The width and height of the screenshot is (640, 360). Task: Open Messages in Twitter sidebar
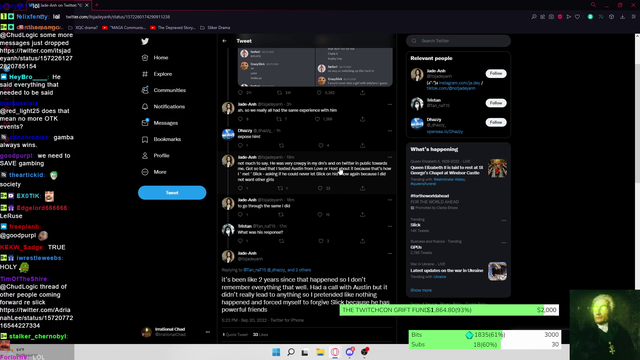coord(160,123)
